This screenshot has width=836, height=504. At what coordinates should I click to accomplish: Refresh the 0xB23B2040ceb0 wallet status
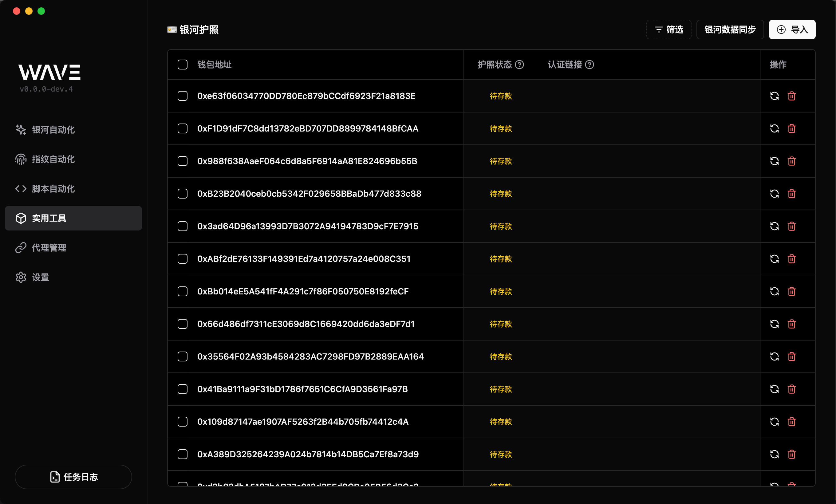(x=774, y=194)
